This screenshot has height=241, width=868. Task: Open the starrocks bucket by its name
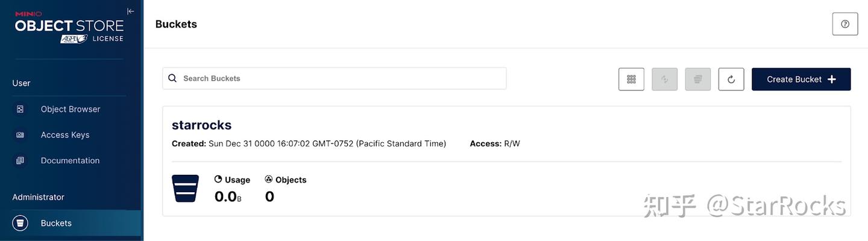tap(201, 125)
